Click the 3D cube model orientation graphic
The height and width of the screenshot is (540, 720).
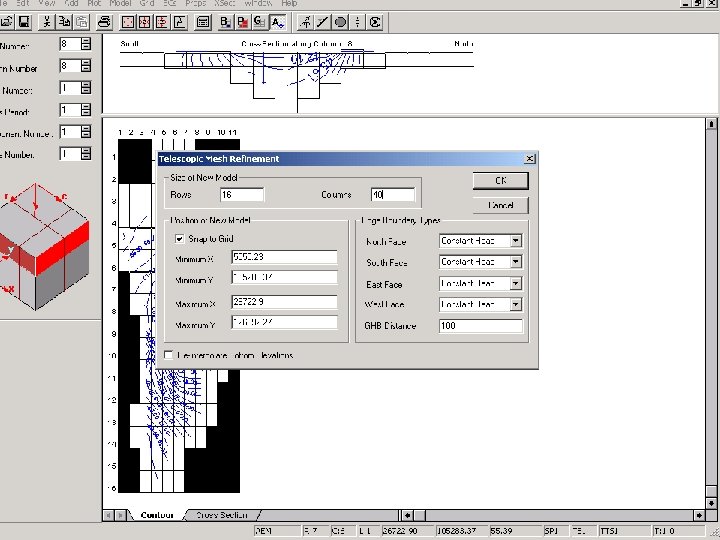click(x=45, y=247)
